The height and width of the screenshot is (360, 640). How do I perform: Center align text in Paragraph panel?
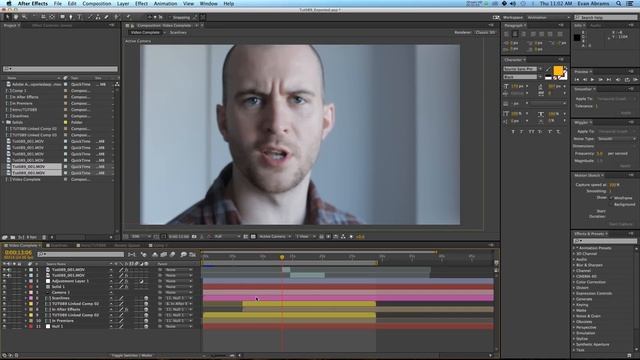coord(515,34)
